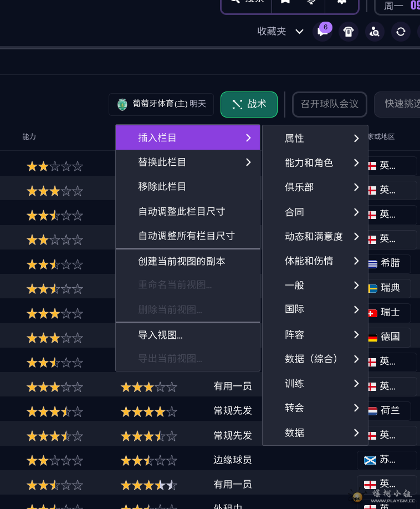420x509 pixels.
Task: Click the 能力 column header
Action: (29, 136)
